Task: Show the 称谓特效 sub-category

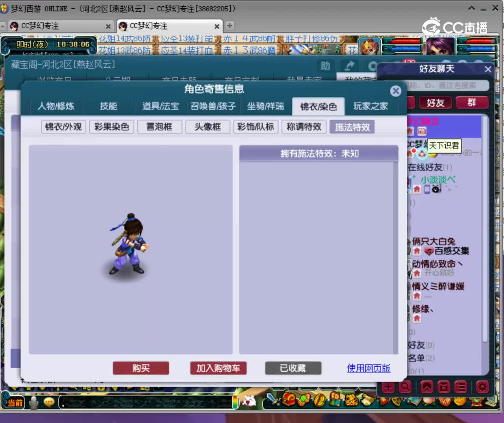Action: tap(304, 127)
